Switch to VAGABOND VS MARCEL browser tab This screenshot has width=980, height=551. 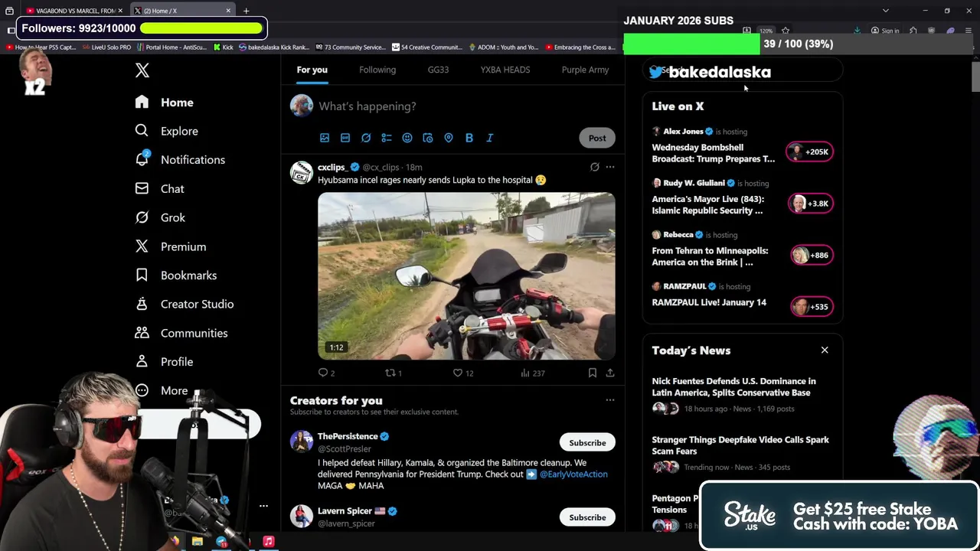click(73, 11)
